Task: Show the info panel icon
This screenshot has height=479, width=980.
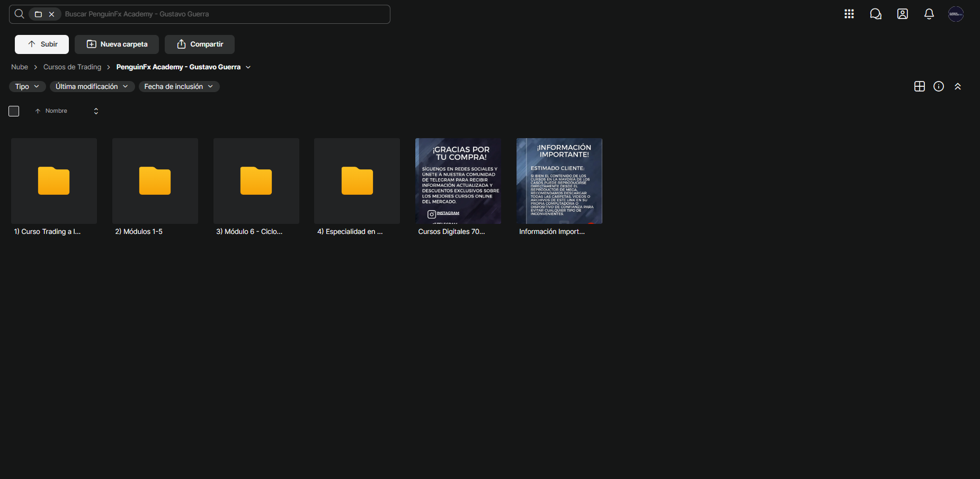Action: tap(939, 86)
